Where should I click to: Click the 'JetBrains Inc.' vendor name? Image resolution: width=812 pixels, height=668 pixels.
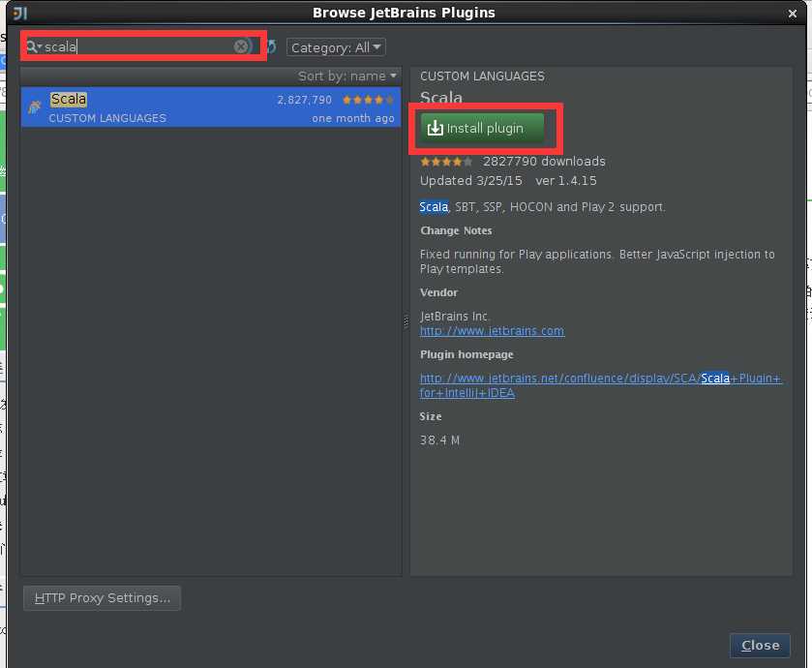tap(454, 316)
